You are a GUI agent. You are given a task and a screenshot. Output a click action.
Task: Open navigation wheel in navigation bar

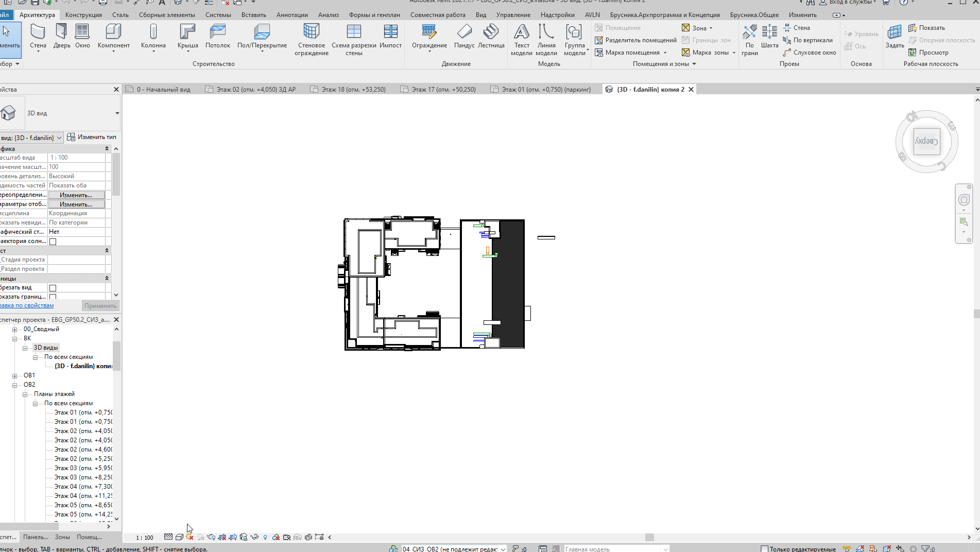click(964, 200)
